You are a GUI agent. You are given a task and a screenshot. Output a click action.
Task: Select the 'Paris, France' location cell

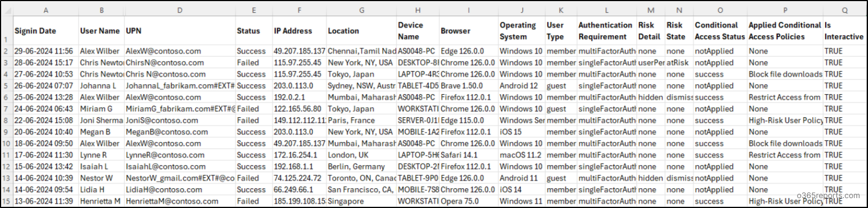pyautogui.click(x=361, y=121)
